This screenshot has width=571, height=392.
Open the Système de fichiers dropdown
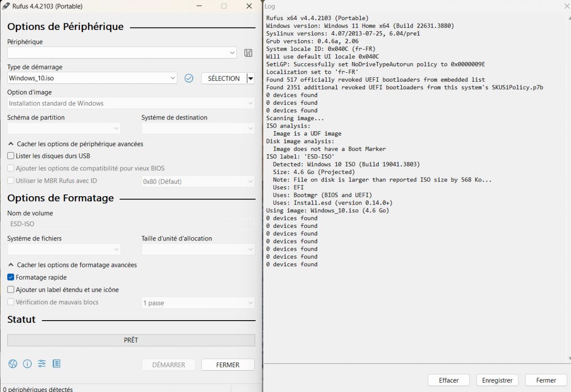(x=64, y=249)
